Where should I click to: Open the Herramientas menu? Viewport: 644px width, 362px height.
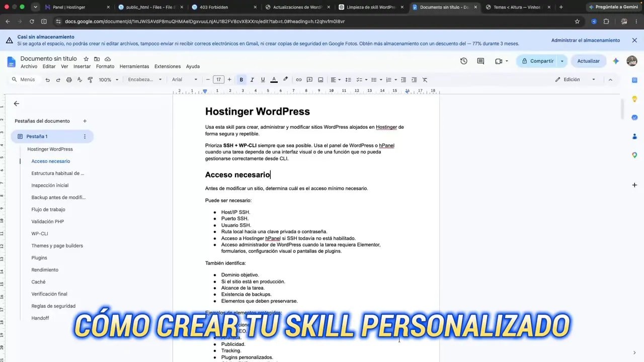tap(134, 66)
